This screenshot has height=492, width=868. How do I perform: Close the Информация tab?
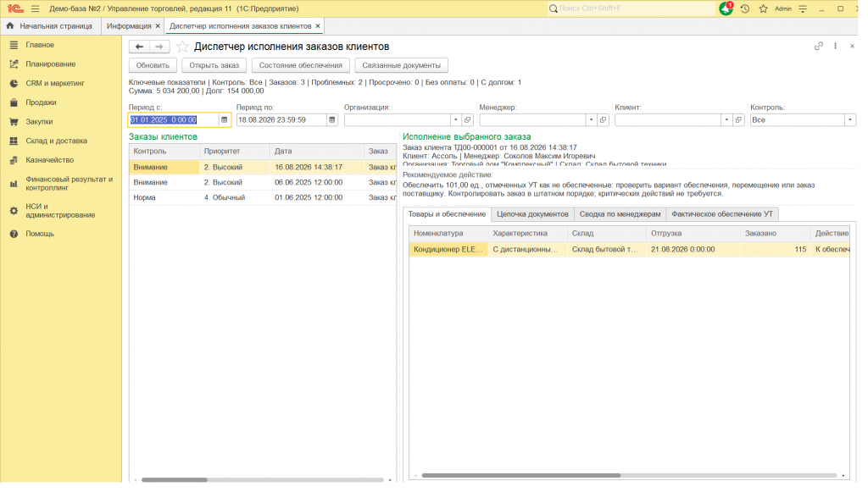pyautogui.click(x=159, y=26)
